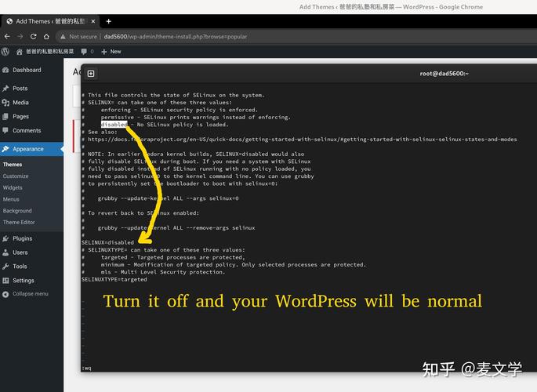Click the SELINUXTYPE=targeted line
The height and width of the screenshot is (392, 537).
click(114, 279)
